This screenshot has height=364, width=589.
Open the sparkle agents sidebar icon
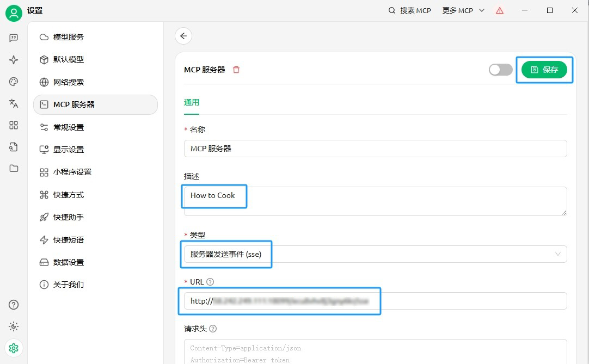[x=14, y=60]
